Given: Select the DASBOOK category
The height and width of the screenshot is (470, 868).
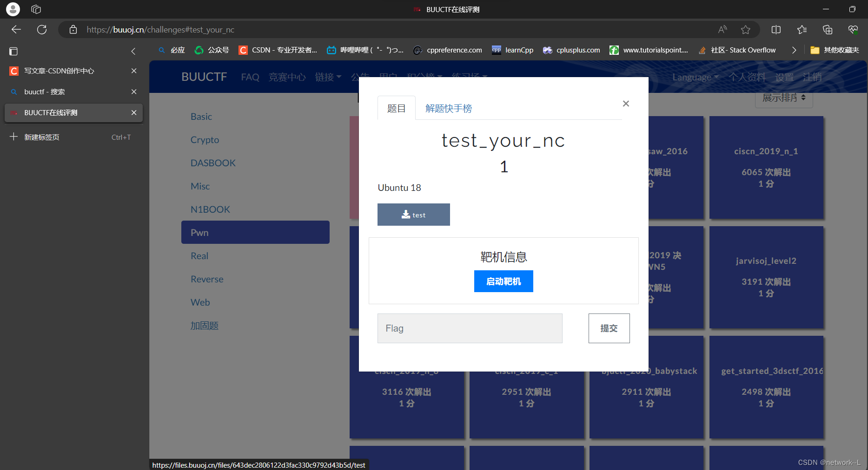Looking at the screenshot, I should (255, 163).
